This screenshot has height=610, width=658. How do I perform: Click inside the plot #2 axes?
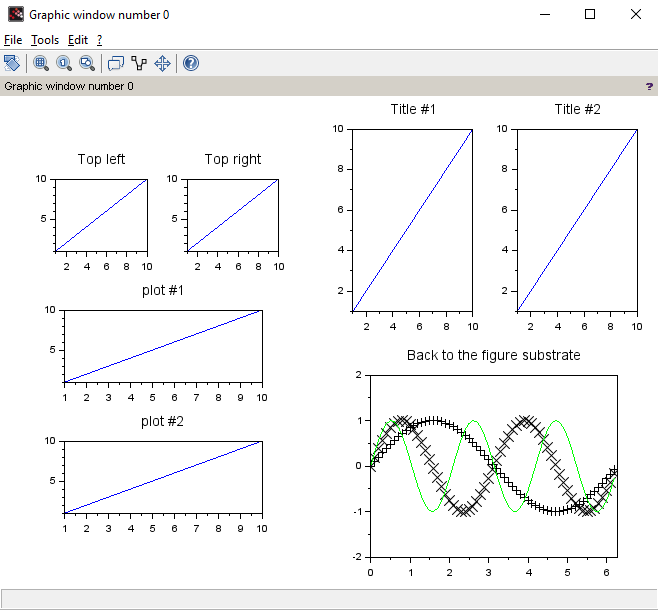(162, 477)
